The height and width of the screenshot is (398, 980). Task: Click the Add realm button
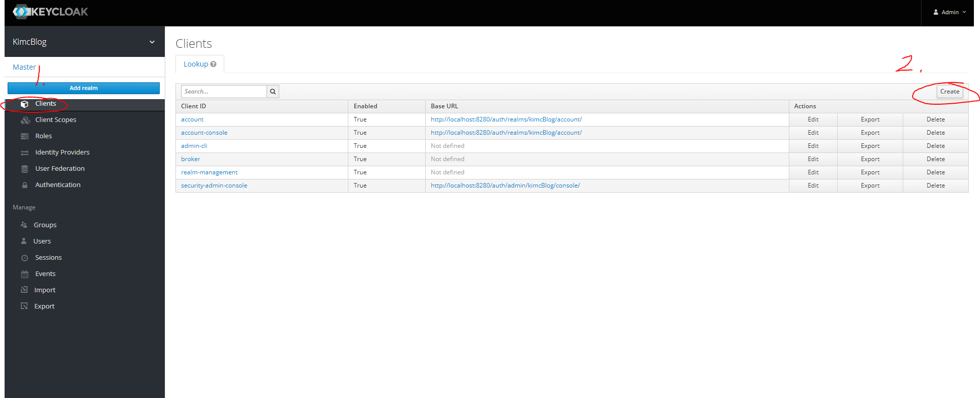pyautogui.click(x=83, y=88)
